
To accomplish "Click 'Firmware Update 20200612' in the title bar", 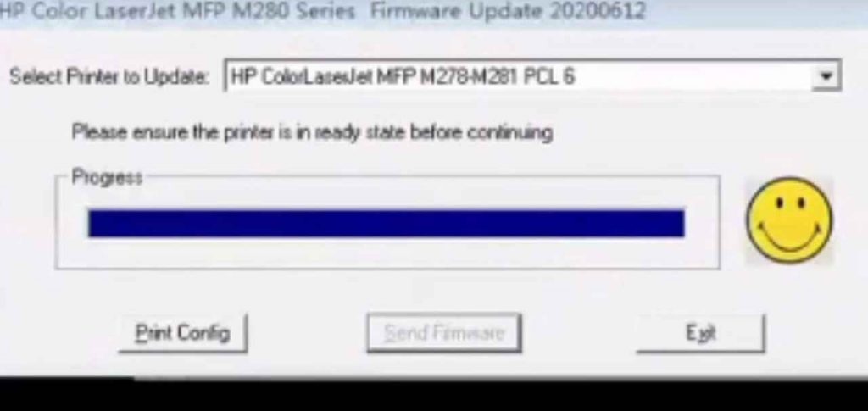I will pyautogui.click(x=508, y=11).
